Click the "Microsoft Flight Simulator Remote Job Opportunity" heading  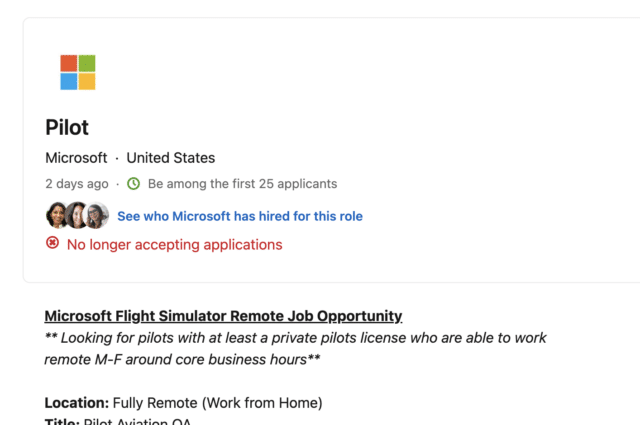point(223,316)
